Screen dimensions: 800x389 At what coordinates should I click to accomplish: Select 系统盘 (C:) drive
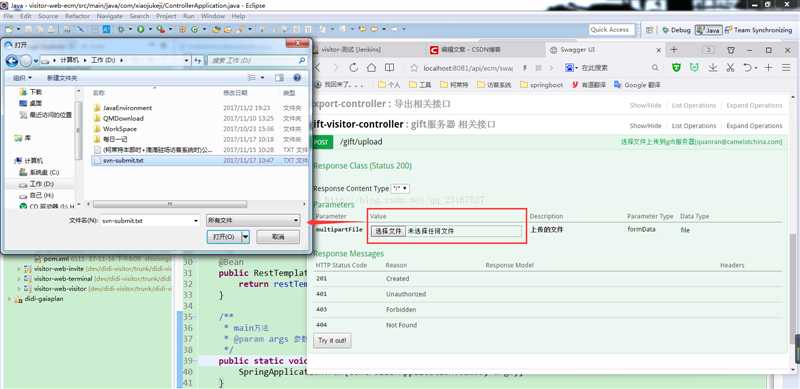tap(39, 173)
